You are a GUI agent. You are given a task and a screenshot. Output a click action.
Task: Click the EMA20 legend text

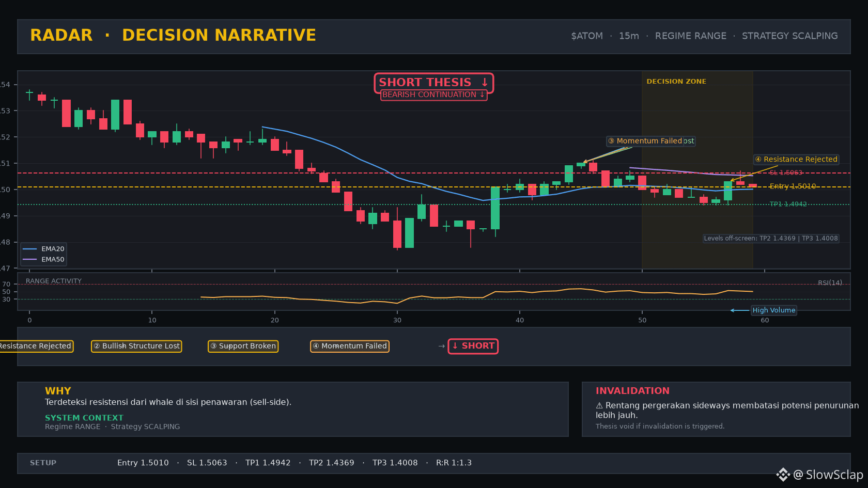[x=53, y=249]
